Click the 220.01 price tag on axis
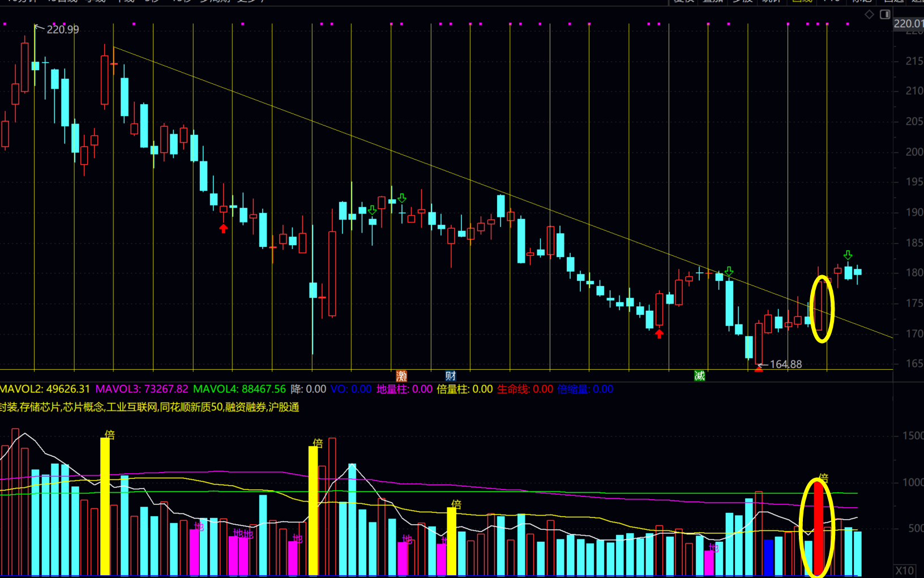The height and width of the screenshot is (578, 924). pos(908,23)
